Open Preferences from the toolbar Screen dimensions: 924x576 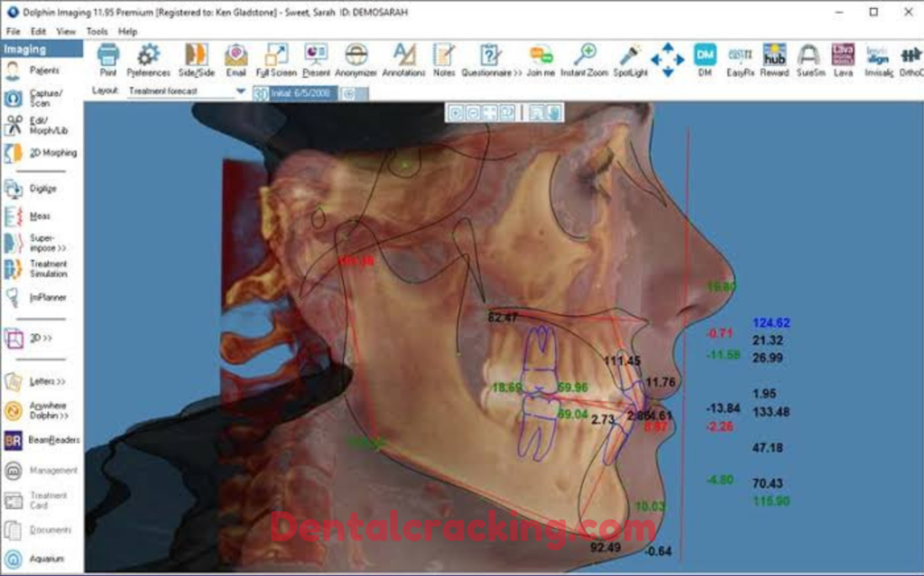click(147, 57)
